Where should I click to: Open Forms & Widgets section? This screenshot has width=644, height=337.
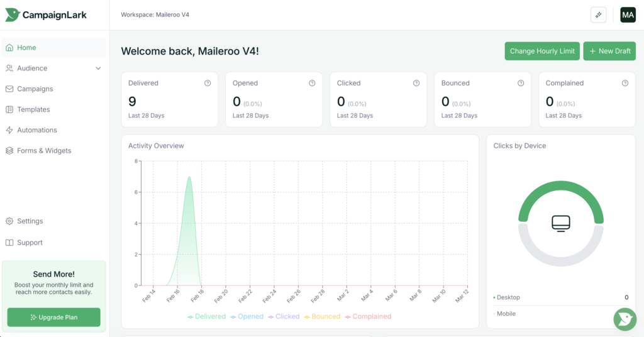click(x=44, y=151)
